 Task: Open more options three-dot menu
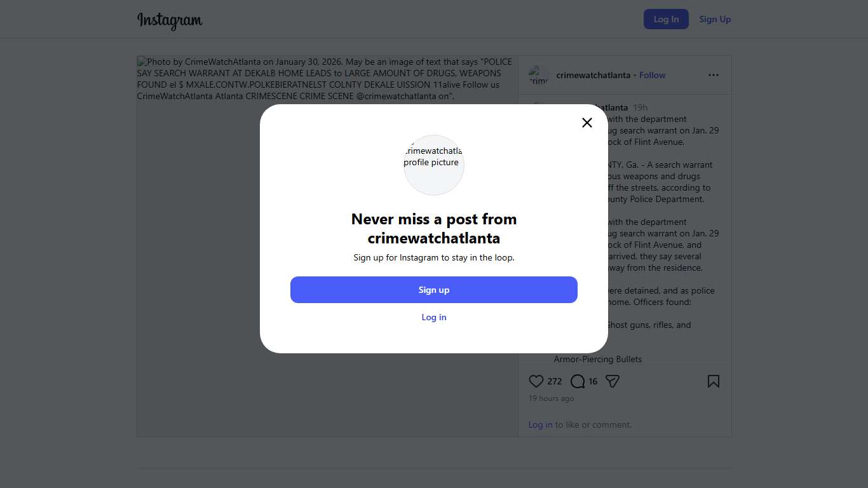click(714, 75)
